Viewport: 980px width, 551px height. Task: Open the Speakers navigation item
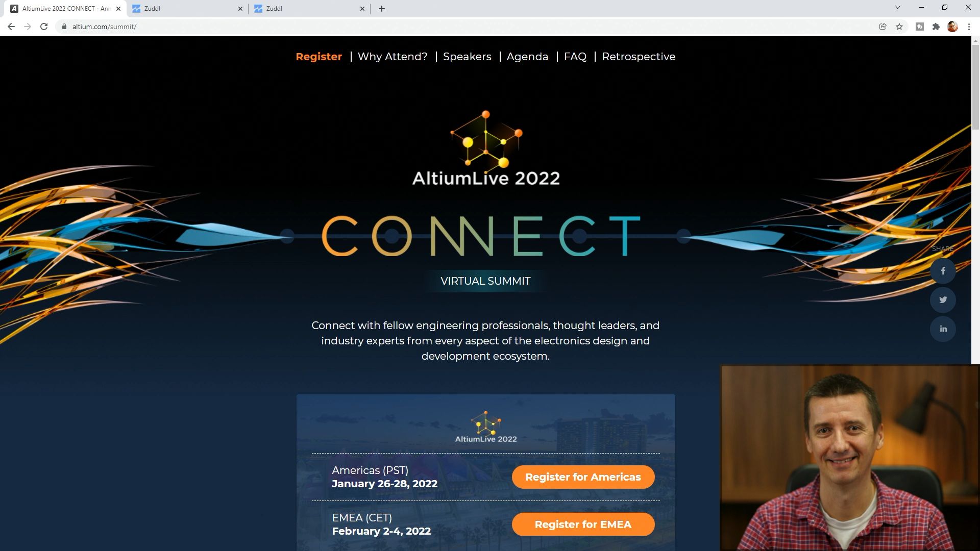[467, 57]
